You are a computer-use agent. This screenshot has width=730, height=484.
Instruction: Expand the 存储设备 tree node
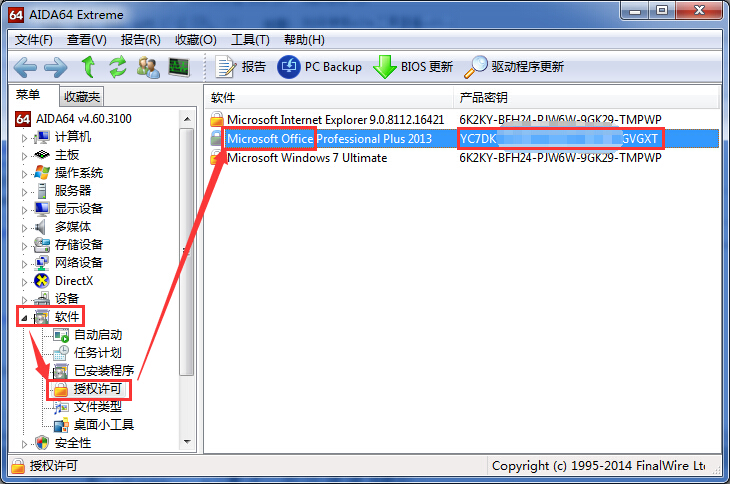(24, 246)
